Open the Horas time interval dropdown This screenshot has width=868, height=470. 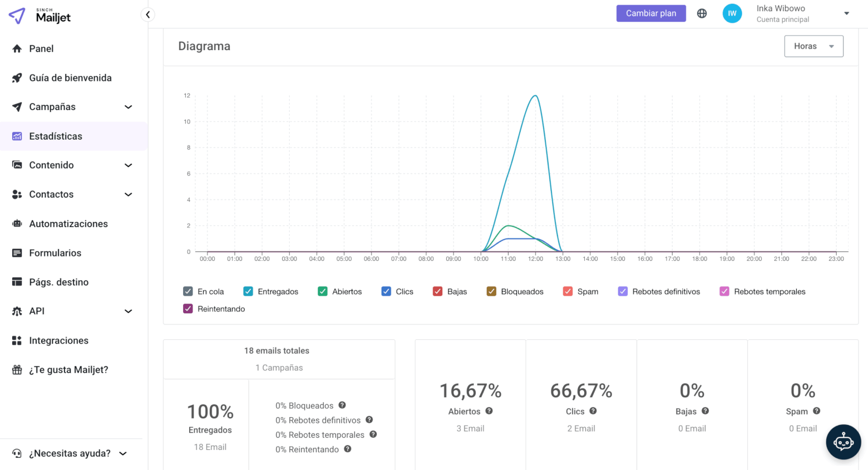[x=813, y=46]
